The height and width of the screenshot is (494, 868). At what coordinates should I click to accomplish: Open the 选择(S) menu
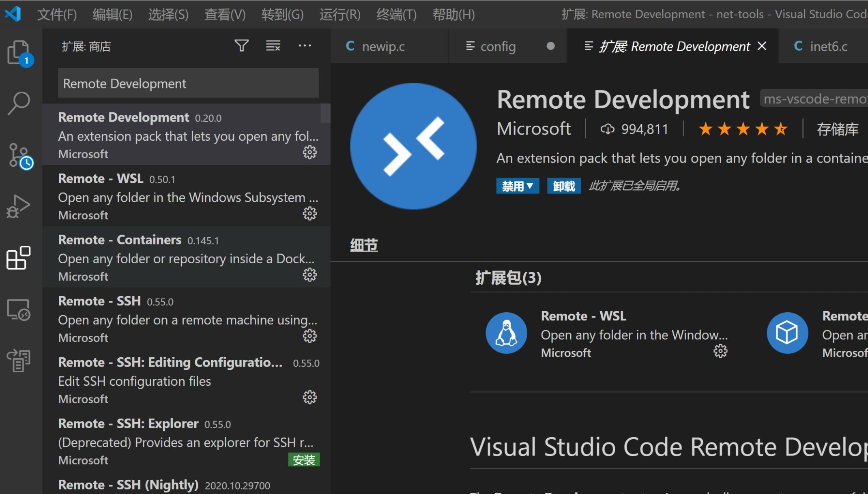(x=168, y=15)
